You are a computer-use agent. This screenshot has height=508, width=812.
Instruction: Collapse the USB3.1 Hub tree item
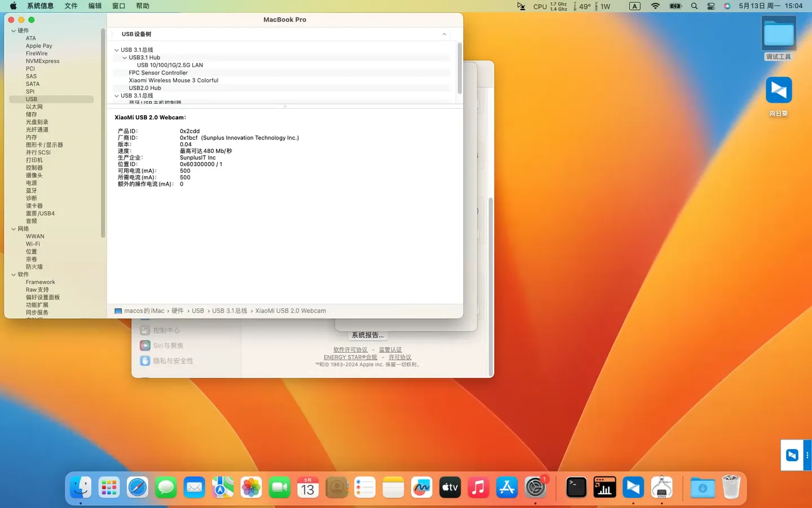click(125, 58)
